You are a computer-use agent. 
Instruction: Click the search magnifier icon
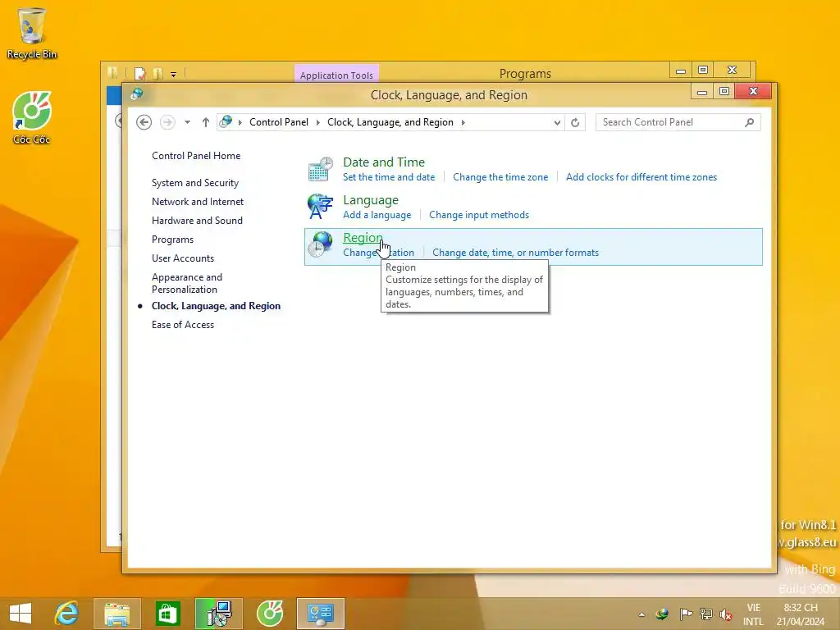(750, 122)
